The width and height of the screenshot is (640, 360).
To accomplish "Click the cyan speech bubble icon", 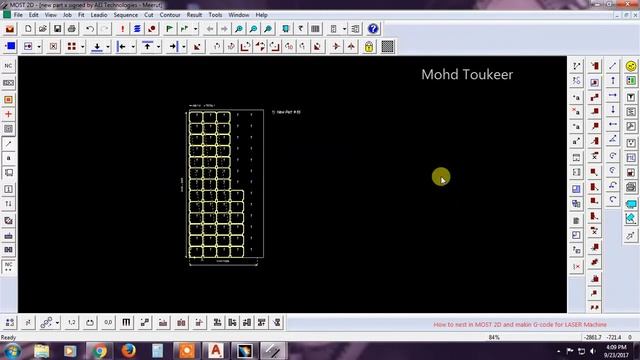I will tap(631, 204).
